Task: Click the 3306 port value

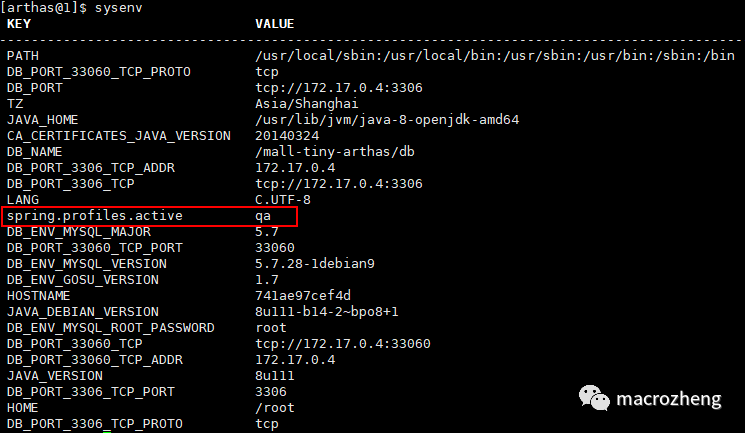Action: (271, 392)
